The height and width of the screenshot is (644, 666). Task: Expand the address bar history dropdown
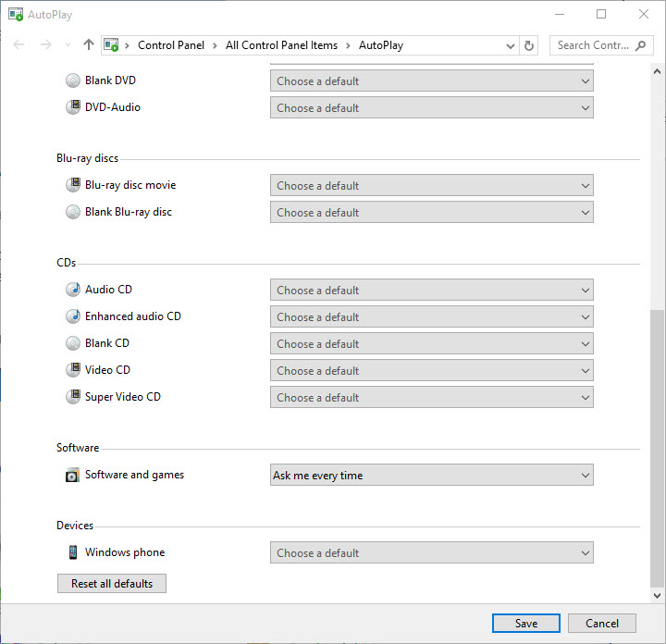(511, 45)
